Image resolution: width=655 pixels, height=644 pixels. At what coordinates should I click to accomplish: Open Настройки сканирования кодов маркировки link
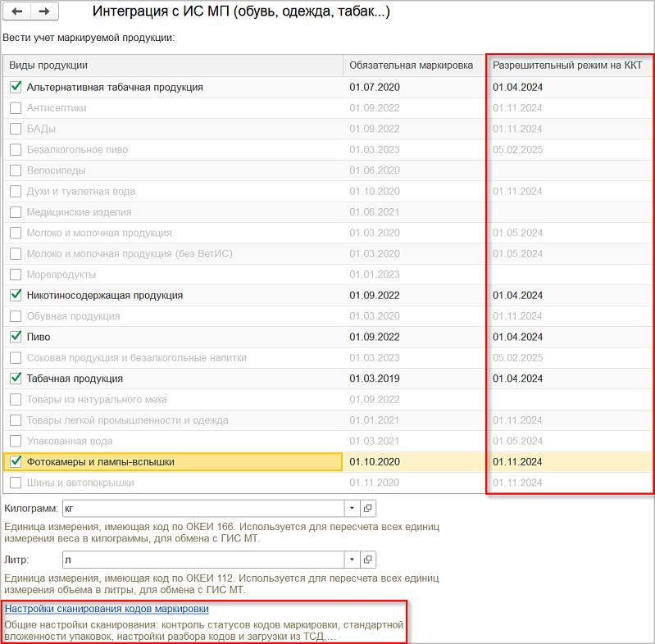(x=107, y=609)
